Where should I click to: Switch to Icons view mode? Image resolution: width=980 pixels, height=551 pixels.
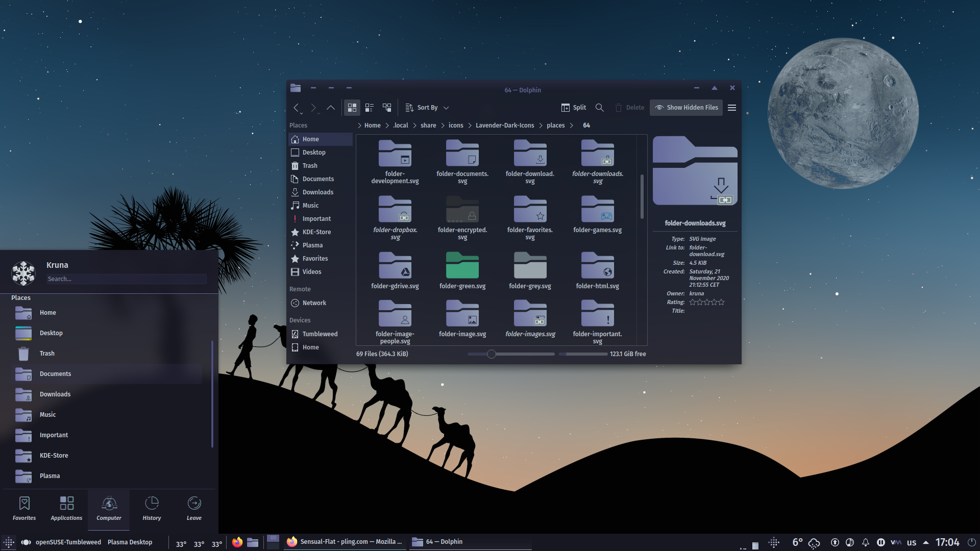pyautogui.click(x=352, y=108)
